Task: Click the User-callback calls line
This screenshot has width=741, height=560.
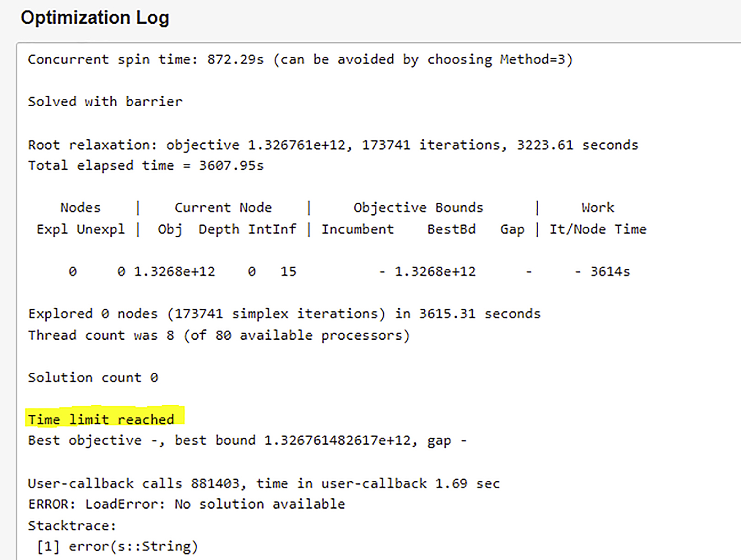Action: point(264,483)
